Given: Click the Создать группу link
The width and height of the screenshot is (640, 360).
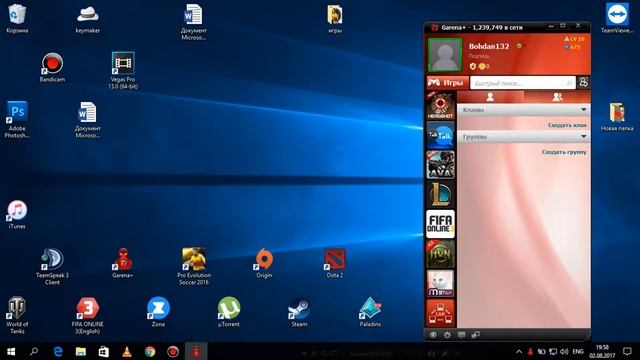Looking at the screenshot, I should point(564,152).
